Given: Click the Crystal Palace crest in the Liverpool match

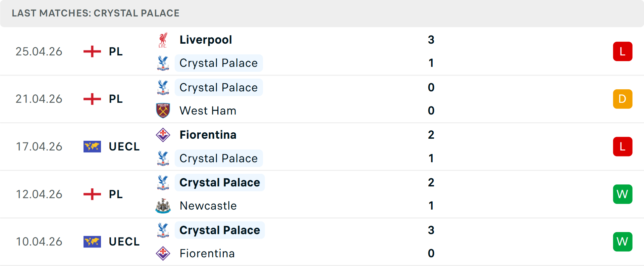Looking at the screenshot, I should pyautogui.click(x=163, y=63).
